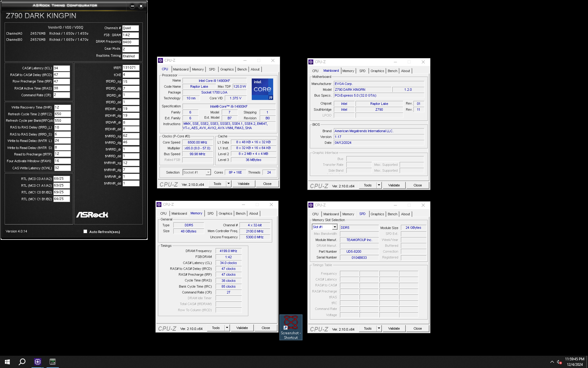Click the Realtime Timing Enabled field
The width and height of the screenshot is (588, 368).
click(130, 56)
